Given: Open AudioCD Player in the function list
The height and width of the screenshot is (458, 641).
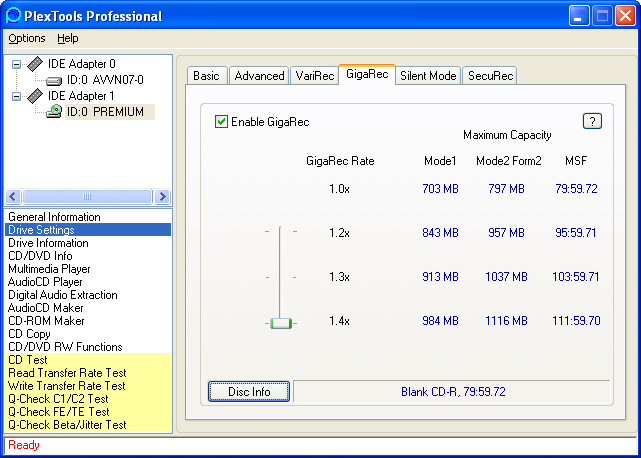Looking at the screenshot, I should click(x=88, y=282).
